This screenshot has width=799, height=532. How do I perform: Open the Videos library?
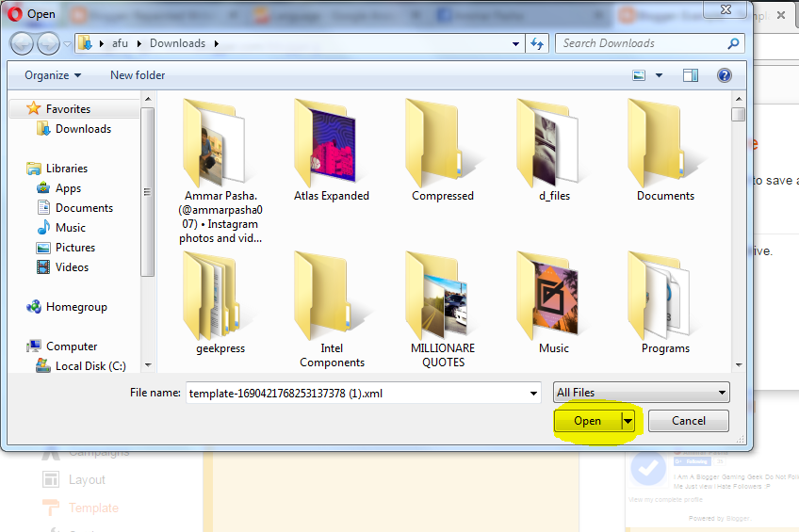[x=72, y=267]
